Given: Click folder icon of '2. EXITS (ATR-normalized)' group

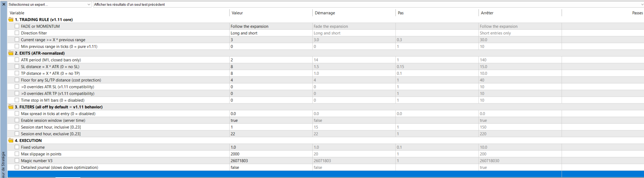Looking at the screenshot, I should tap(11, 53).
